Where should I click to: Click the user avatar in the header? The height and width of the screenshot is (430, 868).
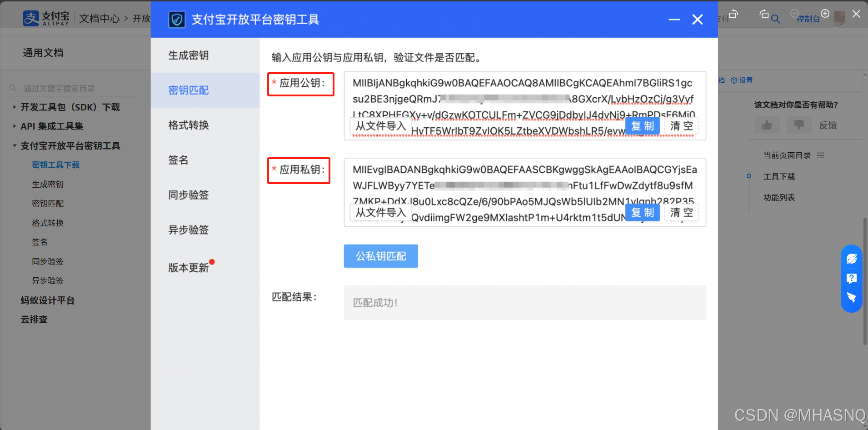(840, 17)
